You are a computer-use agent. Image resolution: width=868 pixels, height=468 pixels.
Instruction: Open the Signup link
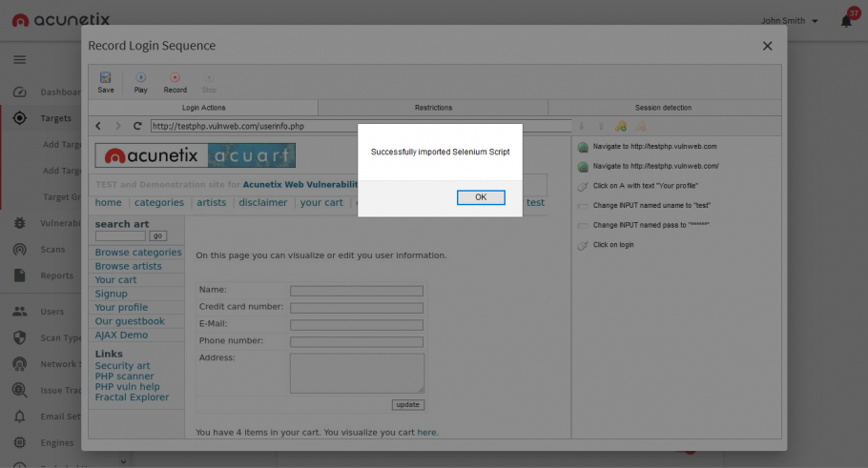click(111, 294)
